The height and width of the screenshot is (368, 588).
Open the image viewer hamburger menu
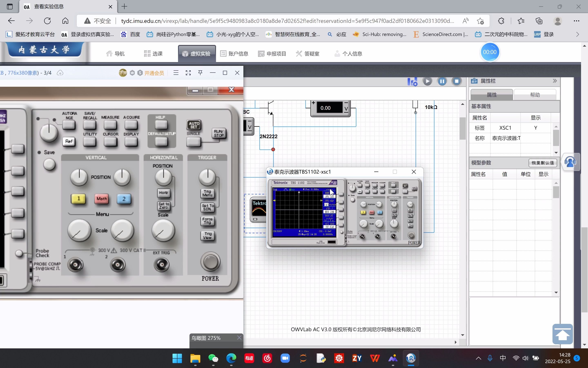pos(176,73)
